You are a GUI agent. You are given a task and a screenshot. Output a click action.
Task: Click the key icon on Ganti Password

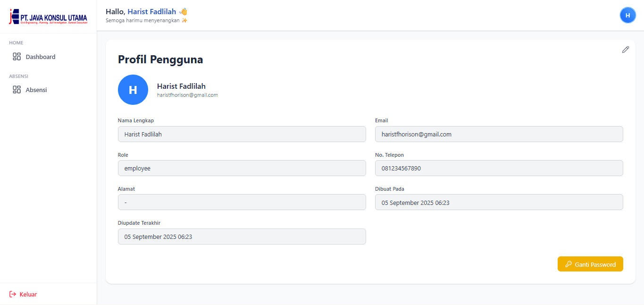click(x=568, y=264)
